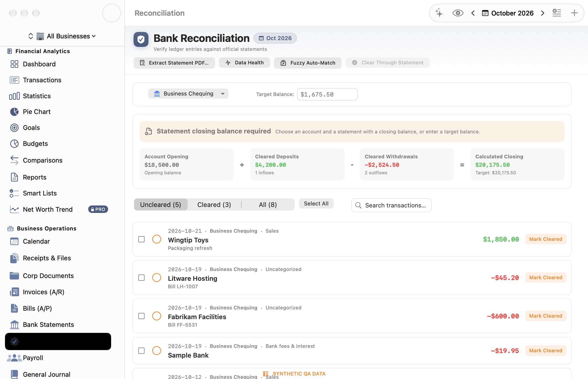The height and width of the screenshot is (379, 588).
Task: Click Extract Statement PDF button
Action: pos(174,63)
